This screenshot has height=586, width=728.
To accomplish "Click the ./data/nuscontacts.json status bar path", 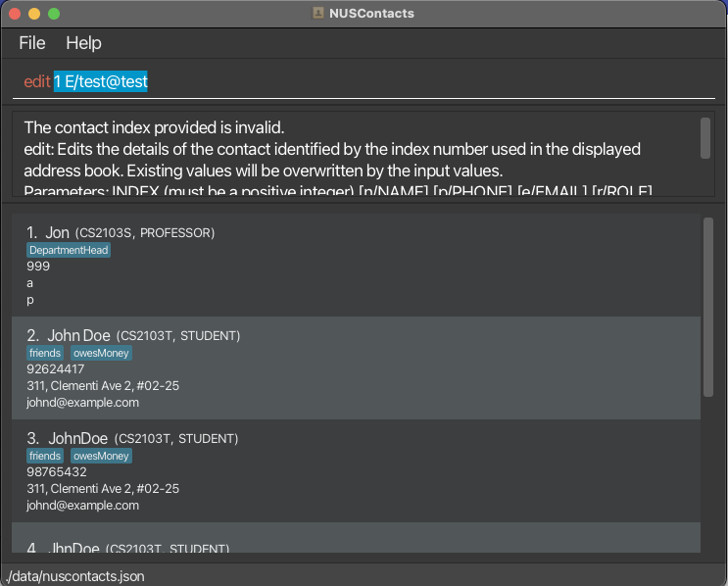I will click(x=75, y=577).
